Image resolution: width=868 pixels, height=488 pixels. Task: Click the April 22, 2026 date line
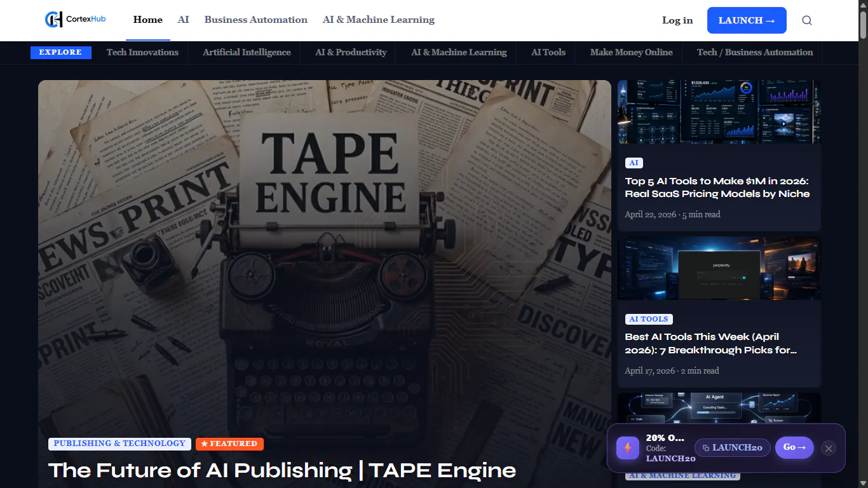(x=672, y=214)
